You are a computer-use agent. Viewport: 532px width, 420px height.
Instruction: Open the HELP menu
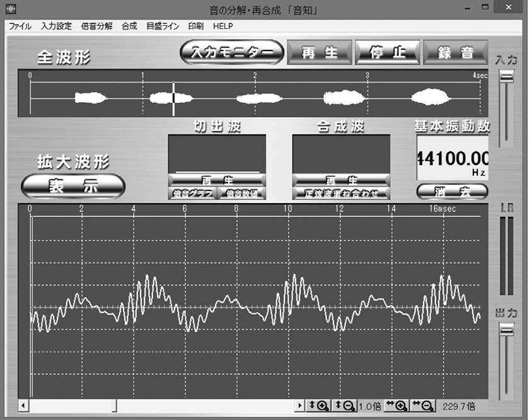[223, 26]
